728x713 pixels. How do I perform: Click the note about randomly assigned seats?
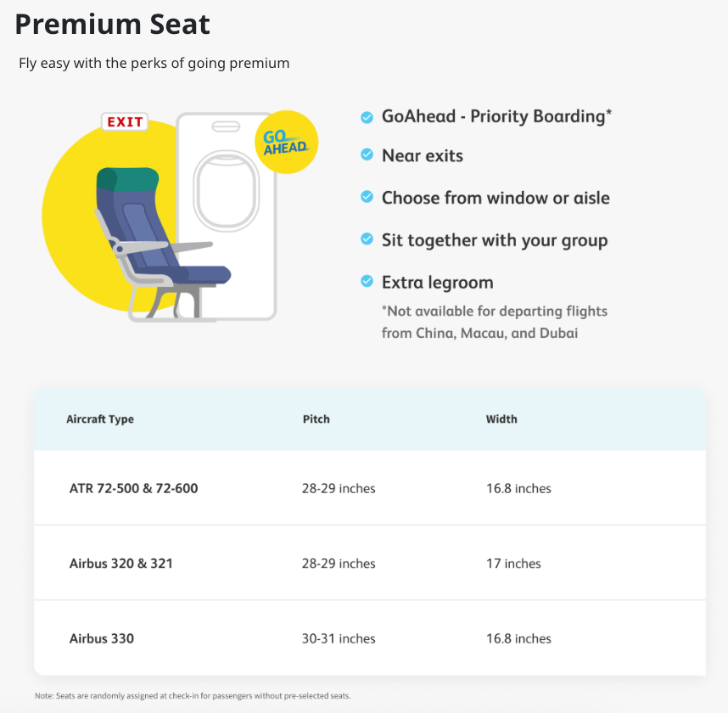(x=193, y=696)
